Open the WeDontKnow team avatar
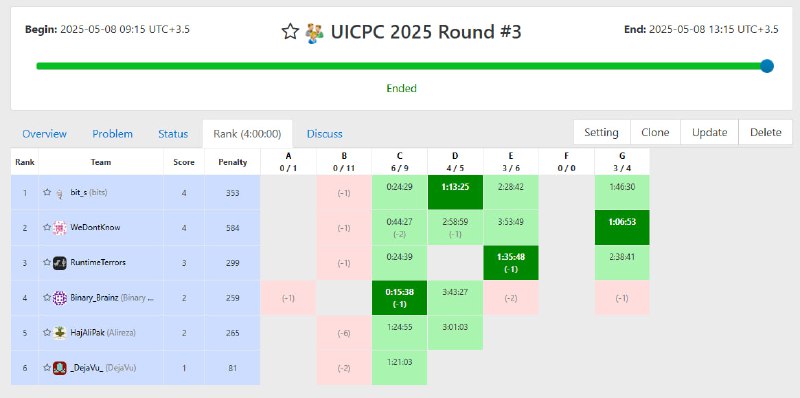Viewport: 800px width, 398px height. point(60,228)
